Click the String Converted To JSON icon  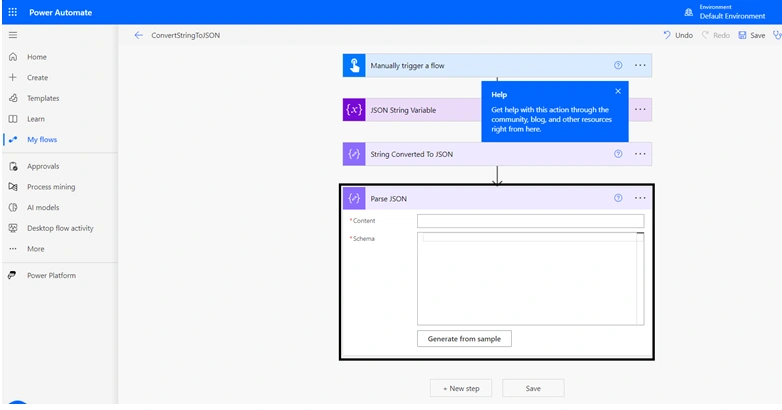coord(354,154)
